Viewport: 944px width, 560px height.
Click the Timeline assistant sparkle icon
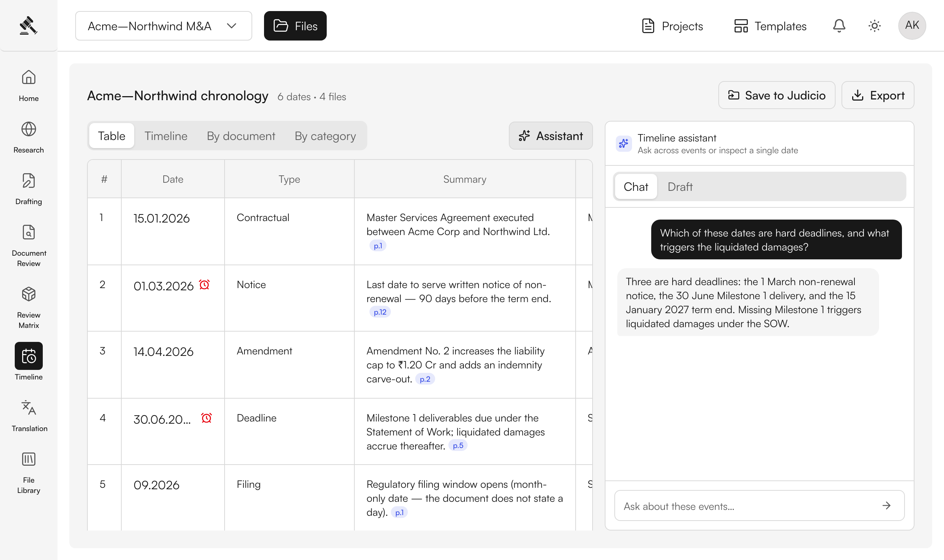[624, 143]
